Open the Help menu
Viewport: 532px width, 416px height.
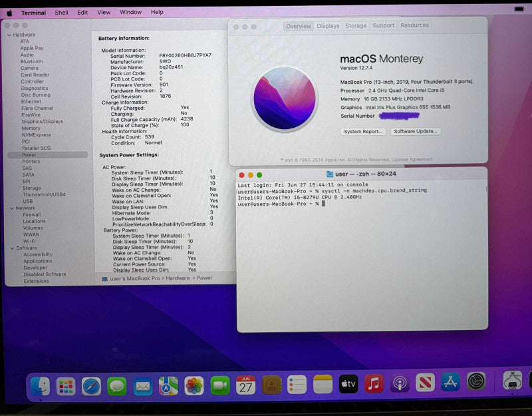(x=157, y=12)
